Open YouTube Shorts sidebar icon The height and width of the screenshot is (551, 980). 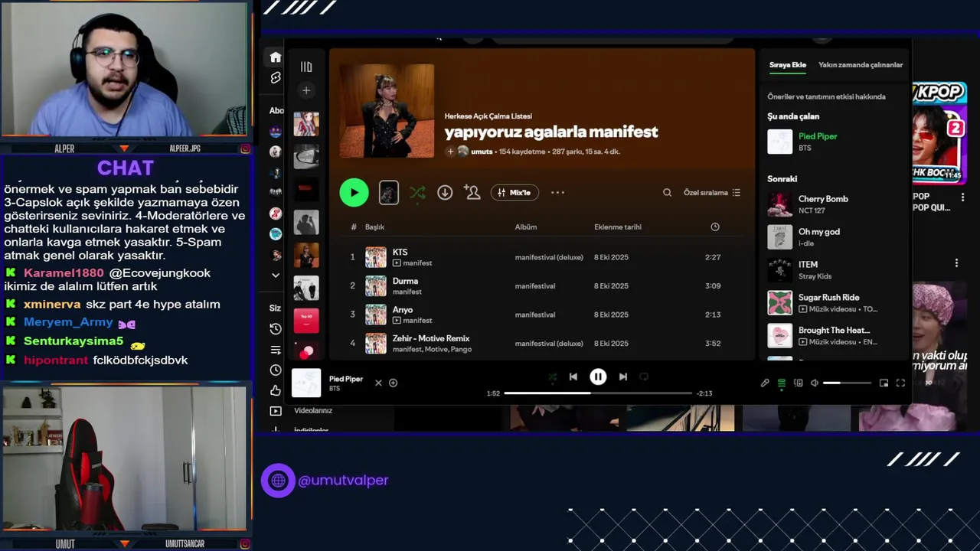[276, 78]
